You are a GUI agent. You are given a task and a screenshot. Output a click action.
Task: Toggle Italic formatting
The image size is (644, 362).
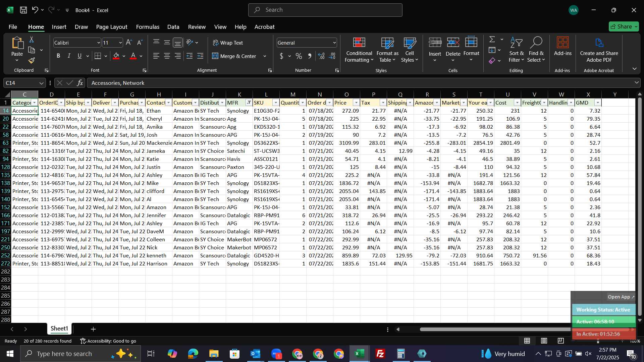pyautogui.click(x=69, y=56)
